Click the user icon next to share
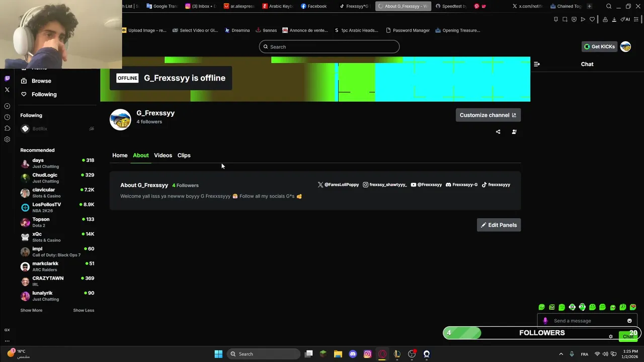Viewport: 644px width, 362px height. click(x=514, y=132)
